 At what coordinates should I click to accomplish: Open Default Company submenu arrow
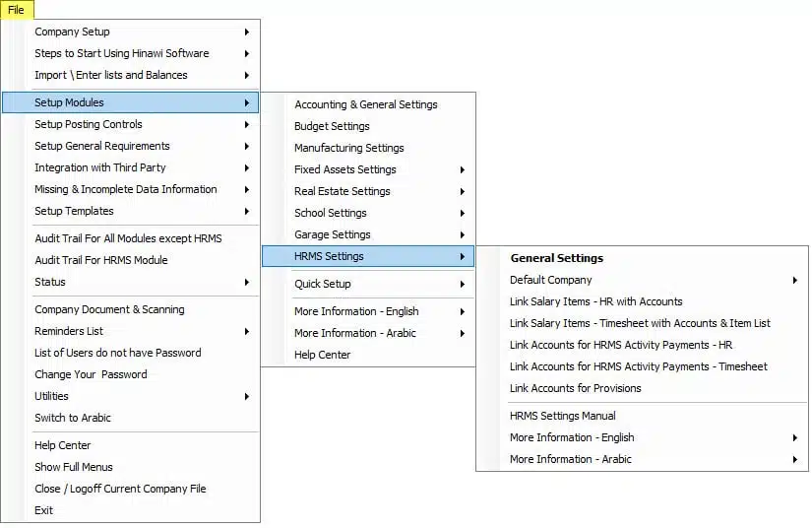(795, 281)
